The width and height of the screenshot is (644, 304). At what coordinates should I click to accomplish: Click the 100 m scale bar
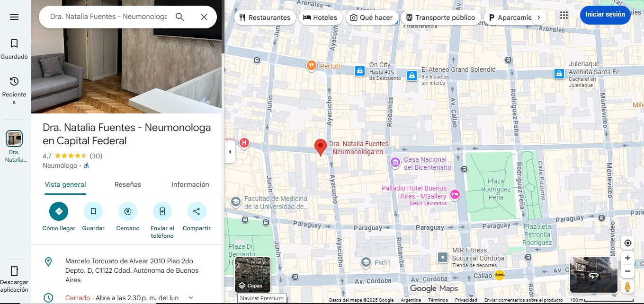tap(601, 300)
